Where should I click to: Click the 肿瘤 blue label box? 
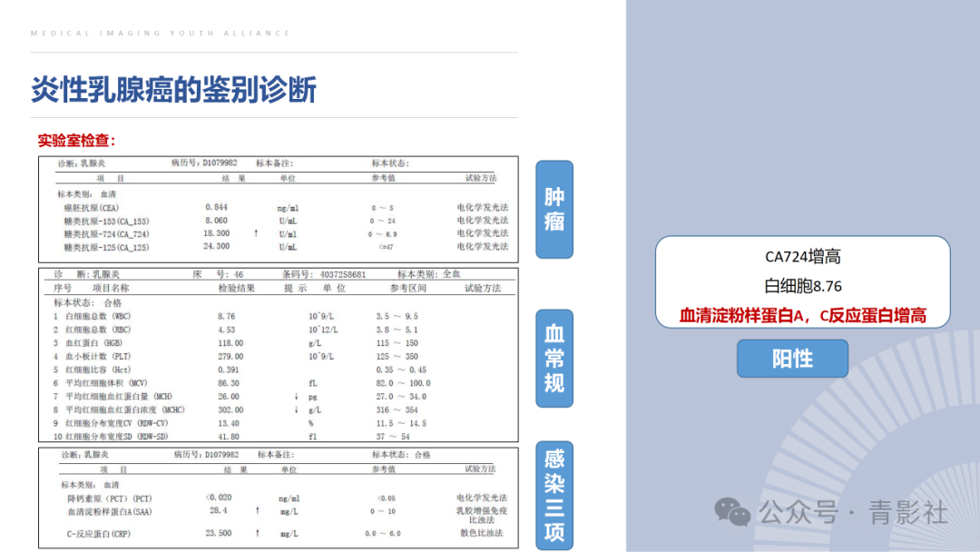click(554, 210)
